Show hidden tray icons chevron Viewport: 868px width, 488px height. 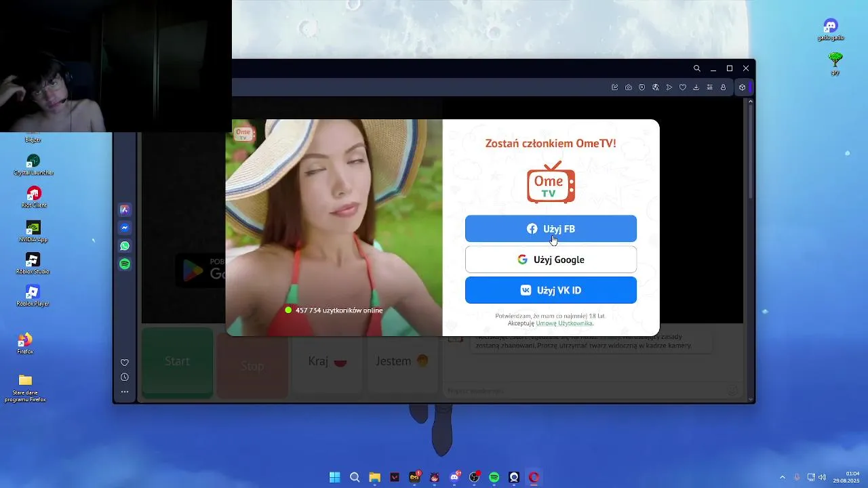[782, 477]
